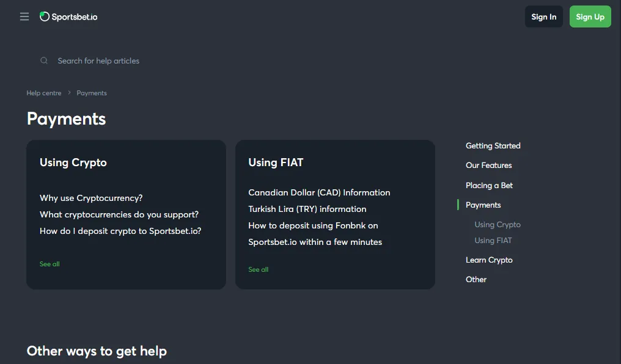Open What cryptocurrencies do you support? article
Viewport: 621px width, 364px height.
(119, 214)
